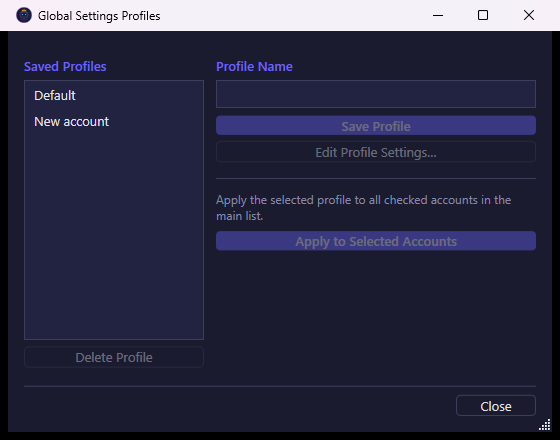Image resolution: width=560 pixels, height=440 pixels.
Task: Delete the selected profile
Action: pos(114,357)
